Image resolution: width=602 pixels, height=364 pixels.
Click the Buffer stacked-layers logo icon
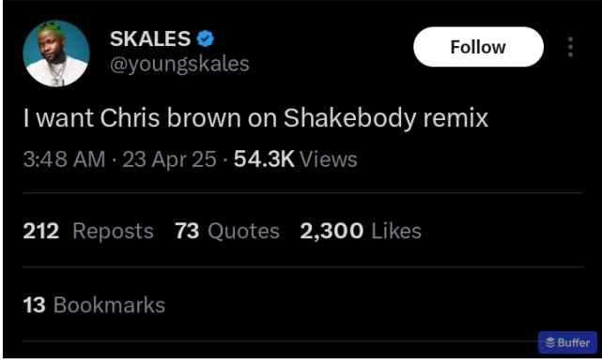pos(550,342)
